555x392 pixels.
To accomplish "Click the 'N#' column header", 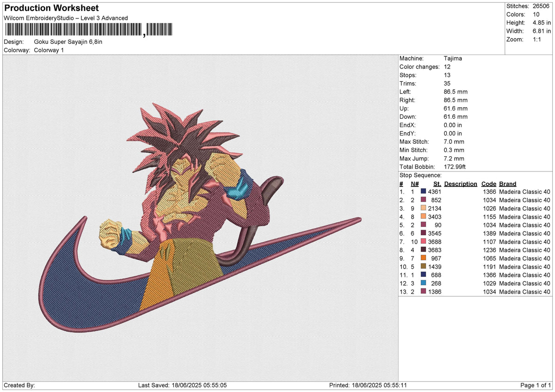I will [415, 184].
